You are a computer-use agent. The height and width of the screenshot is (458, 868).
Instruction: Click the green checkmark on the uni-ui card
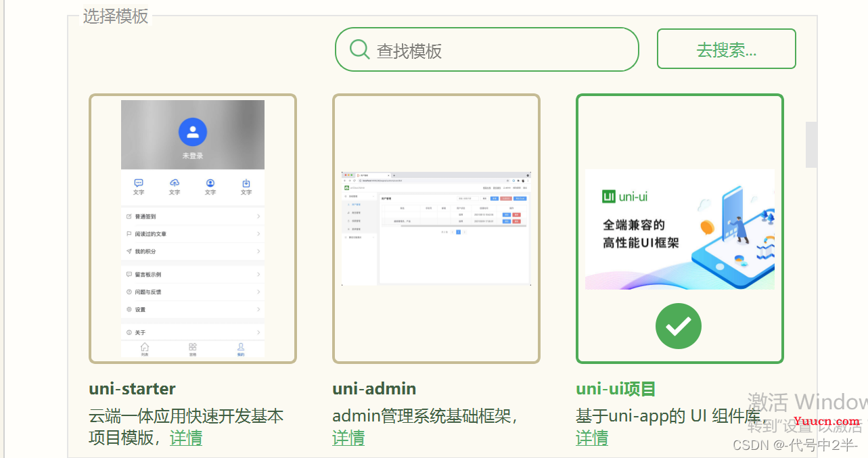(679, 327)
